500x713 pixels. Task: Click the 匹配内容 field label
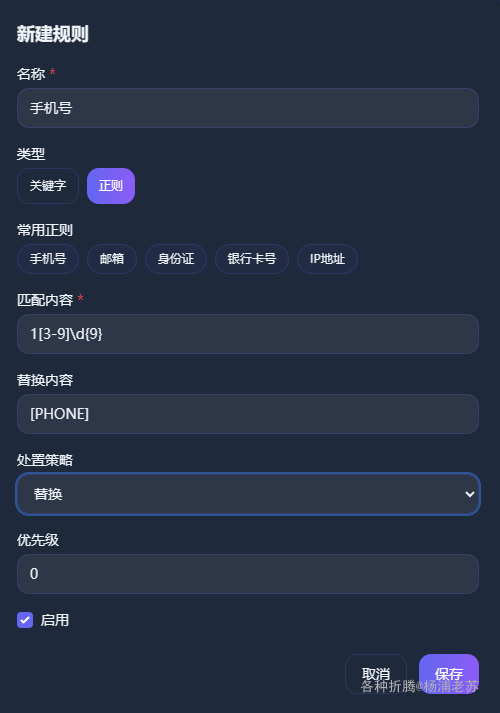[45, 300]
